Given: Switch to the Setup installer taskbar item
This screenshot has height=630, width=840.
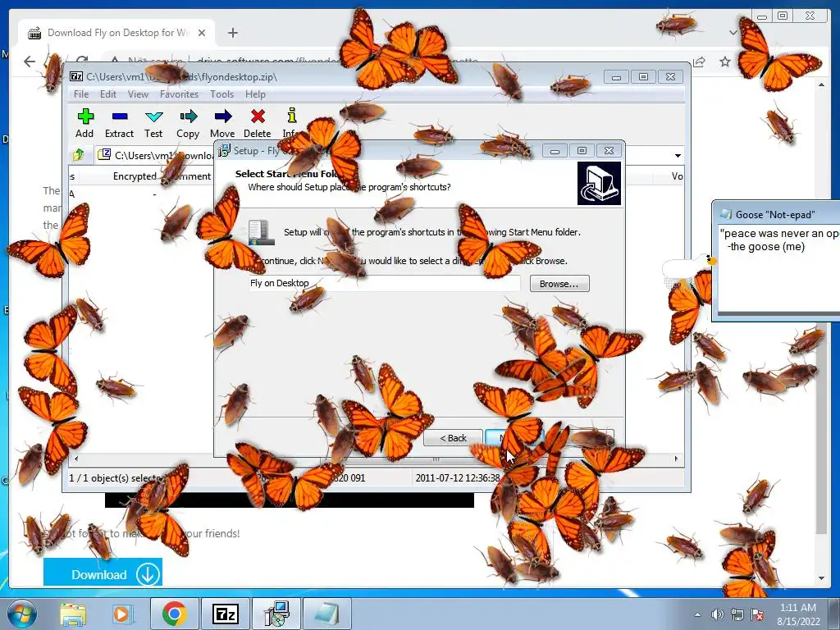Looking at the screenshot, I should click(276, 614).
